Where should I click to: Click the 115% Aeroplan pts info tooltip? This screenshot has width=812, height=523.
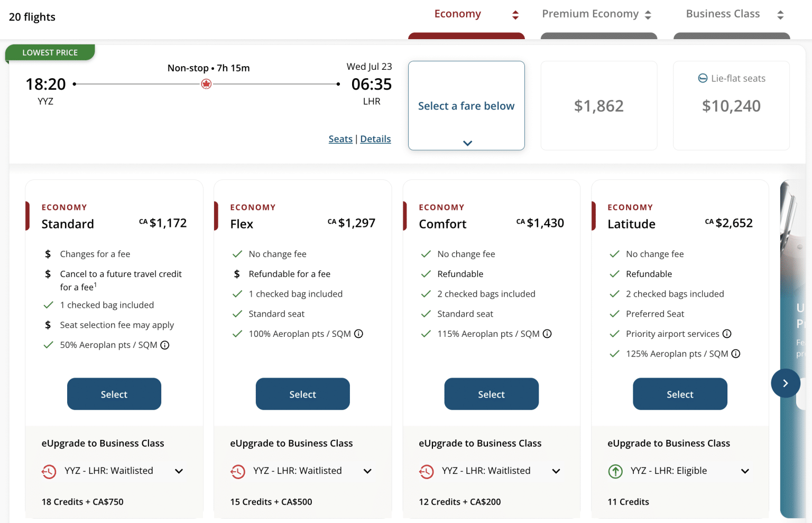tap(548, 334)
